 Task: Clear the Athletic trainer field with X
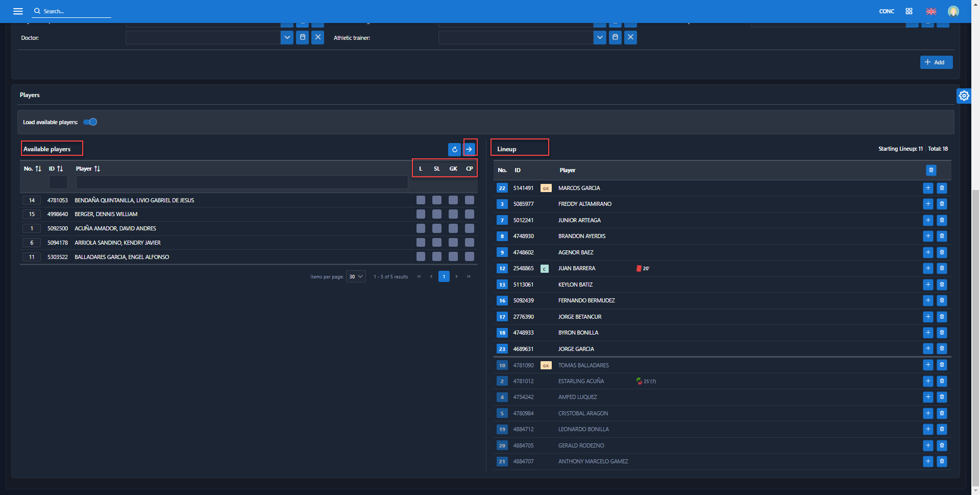coord(630,37)
